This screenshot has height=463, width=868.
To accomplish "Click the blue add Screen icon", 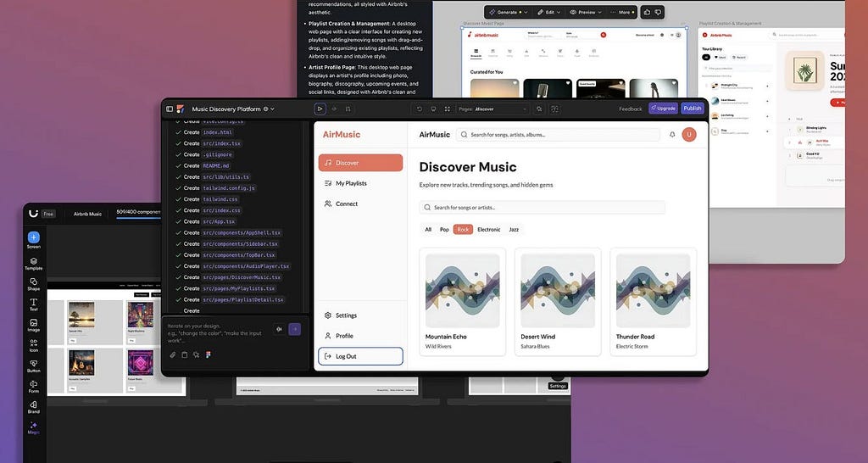I will point(33,237).
